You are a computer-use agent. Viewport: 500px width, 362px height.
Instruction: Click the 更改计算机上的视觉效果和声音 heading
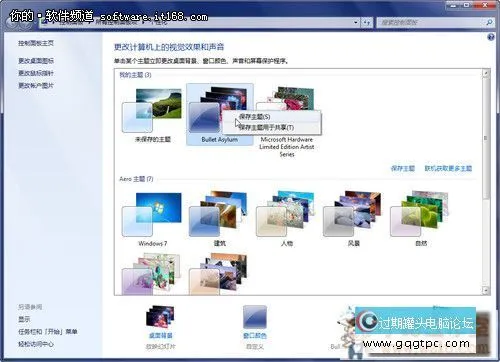(x=169, y=47)
